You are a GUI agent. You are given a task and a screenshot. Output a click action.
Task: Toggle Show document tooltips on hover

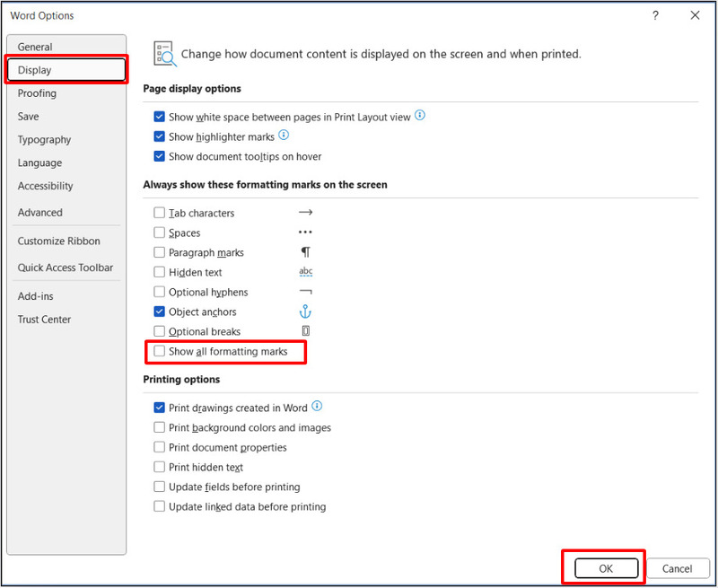(x=160, y=156)
